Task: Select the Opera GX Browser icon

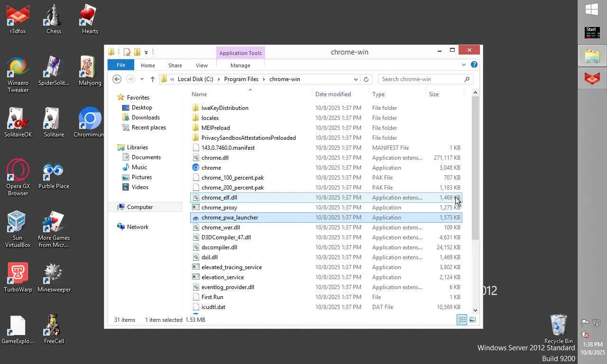Action: coord(18,178)
